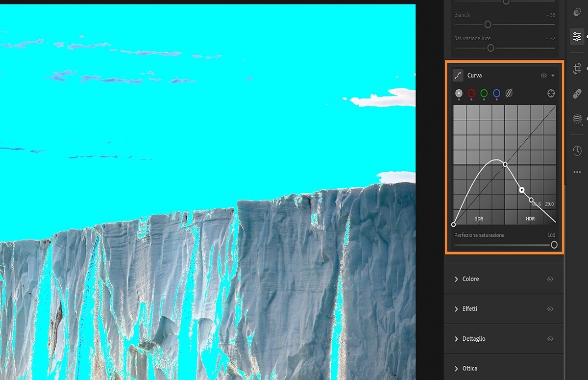Image resolution: width=588 pixels, height=380 pixels.
Task: Toggle visibility of the Curva panel
Action: 543,76
